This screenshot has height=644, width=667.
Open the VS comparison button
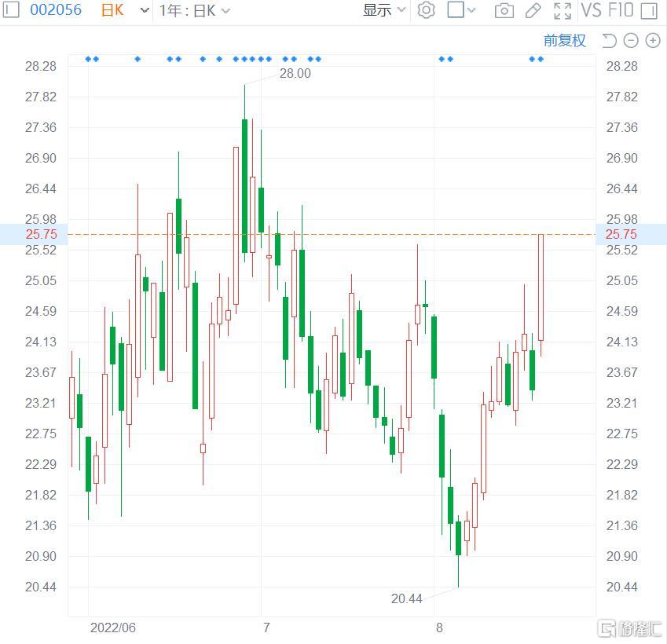[592, 9]
